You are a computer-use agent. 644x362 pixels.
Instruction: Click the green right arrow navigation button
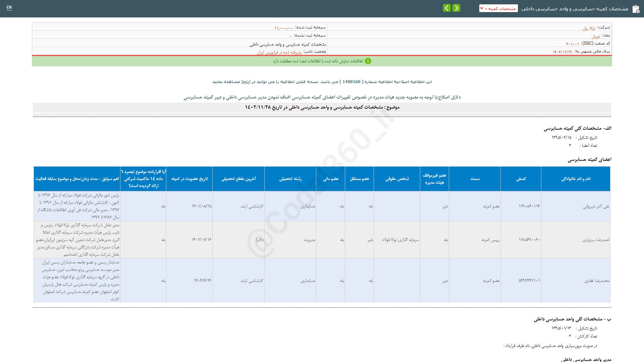(x=456, y=8)
